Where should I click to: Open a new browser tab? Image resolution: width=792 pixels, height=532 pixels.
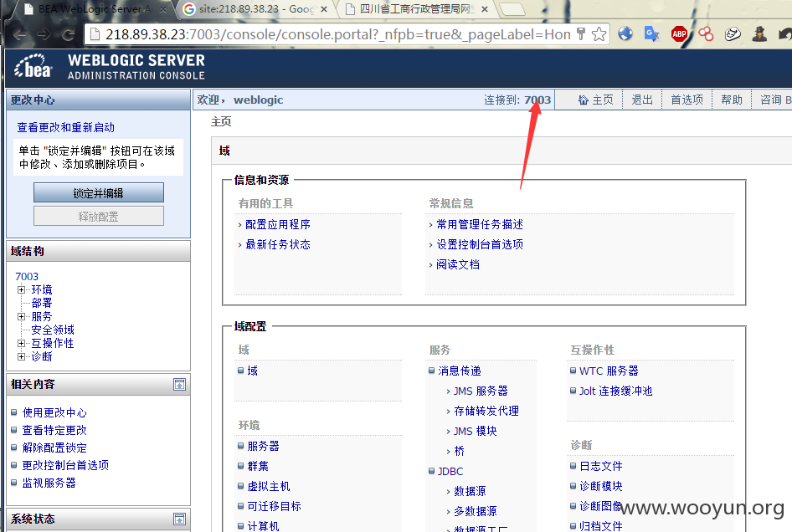click(512, 9)
